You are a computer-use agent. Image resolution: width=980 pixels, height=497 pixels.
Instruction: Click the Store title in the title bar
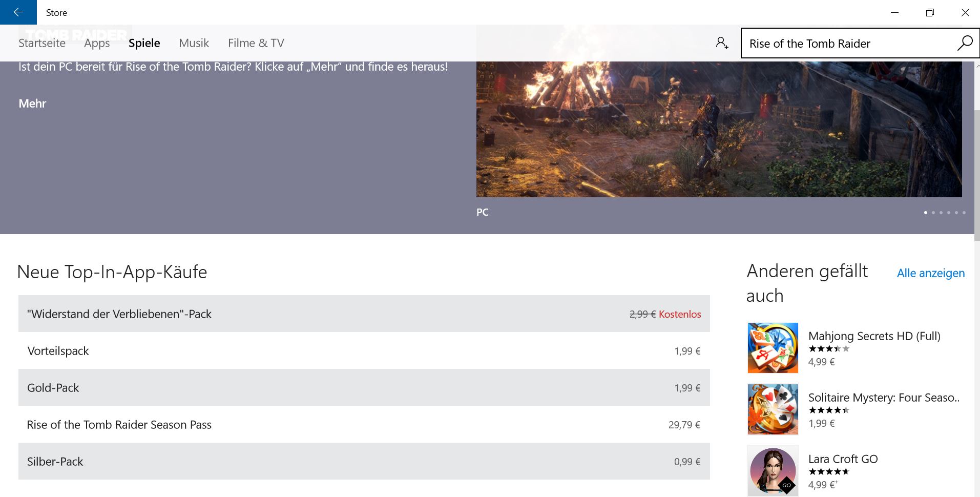pos(56,13)
